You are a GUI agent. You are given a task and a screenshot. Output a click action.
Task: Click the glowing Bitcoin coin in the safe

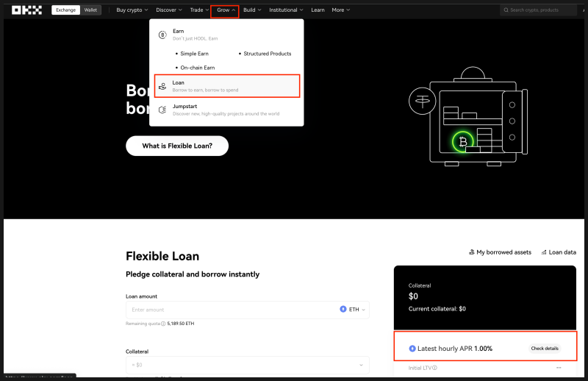click(x=463, y=141)
